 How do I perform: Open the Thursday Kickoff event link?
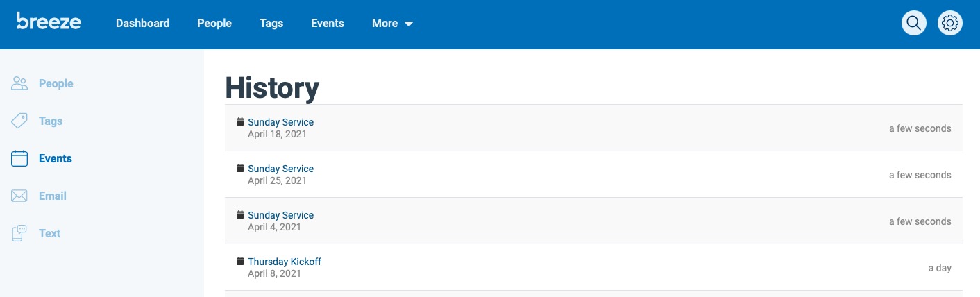pos(285,262)
